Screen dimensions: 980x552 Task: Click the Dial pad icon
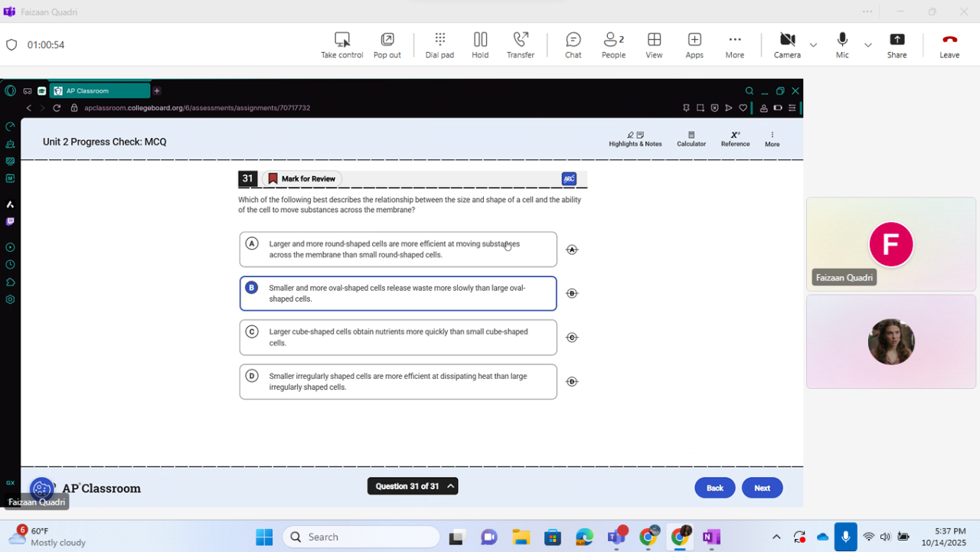tap(439, 44)
